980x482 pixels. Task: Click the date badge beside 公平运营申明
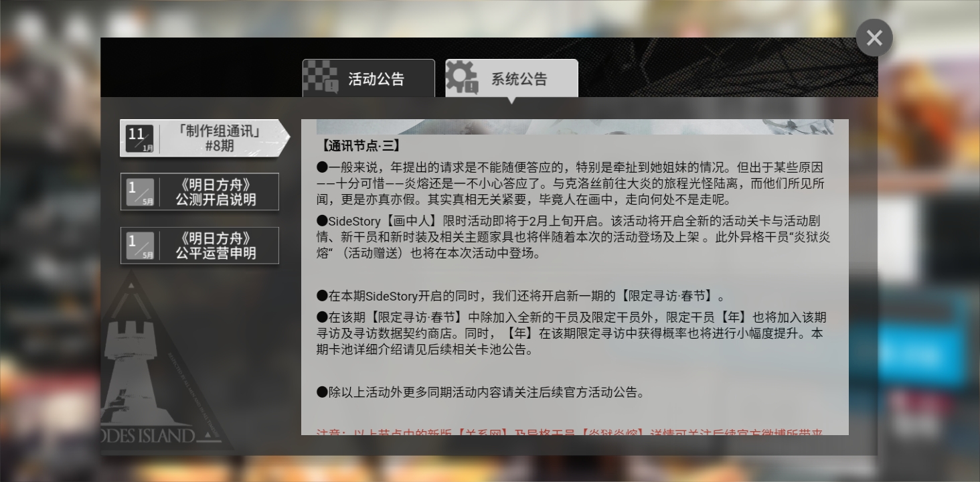pos(140,246)
